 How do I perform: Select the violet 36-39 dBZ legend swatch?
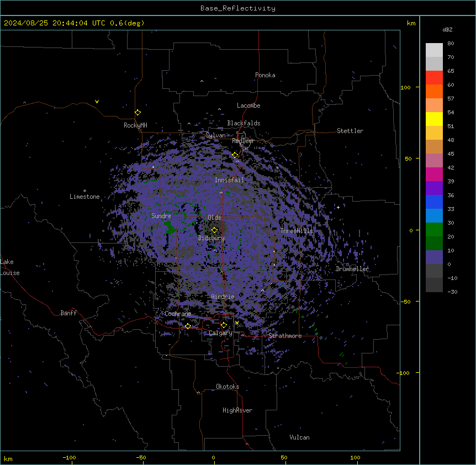pyautogui.click(x=434, y=188)
